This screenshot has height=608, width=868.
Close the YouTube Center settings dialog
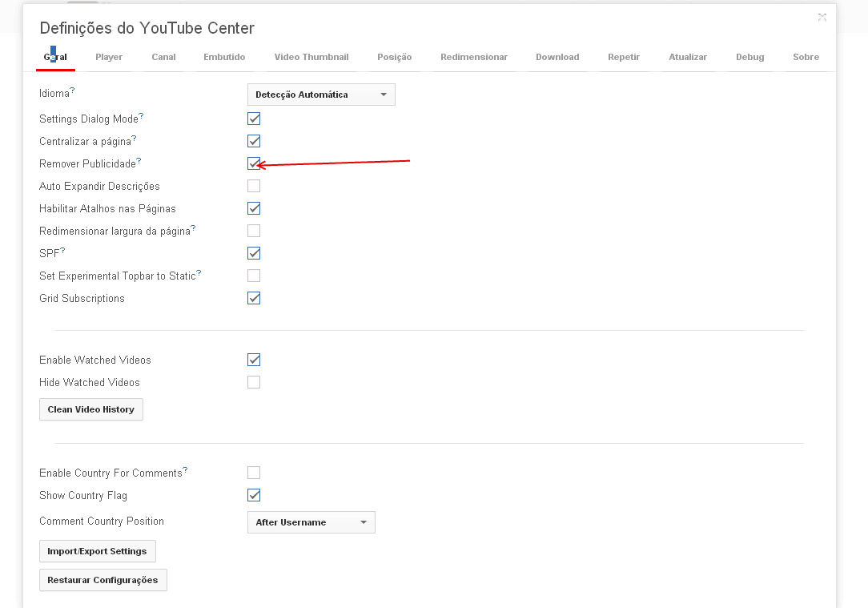[822, 18]
